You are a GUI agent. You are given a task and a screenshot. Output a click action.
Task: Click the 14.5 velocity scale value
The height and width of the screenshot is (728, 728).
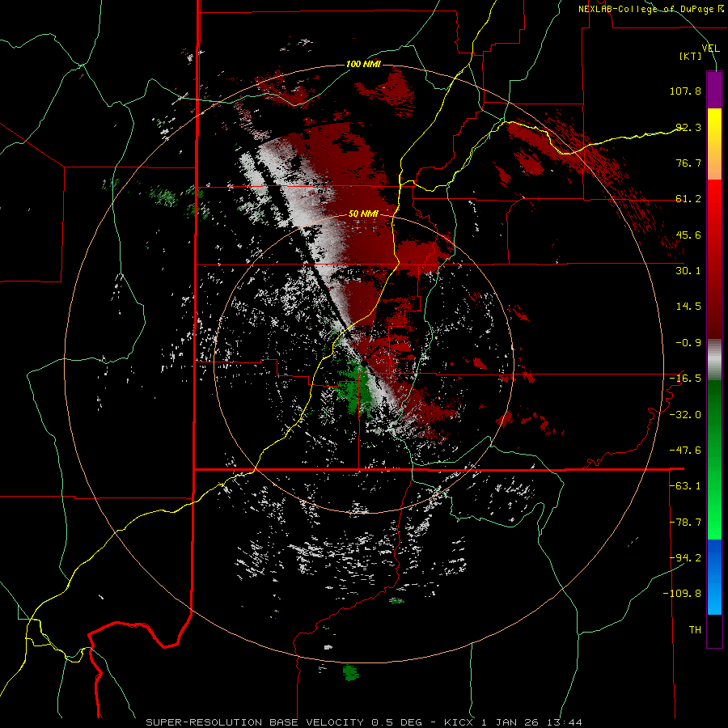click(688, 307)
